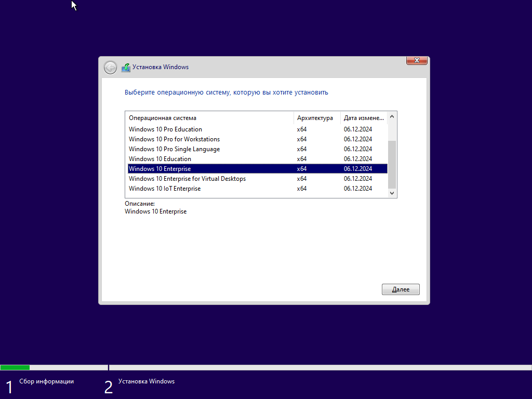
Task: Click the Windows Setup icon in title bar
Action: point(126,67)
